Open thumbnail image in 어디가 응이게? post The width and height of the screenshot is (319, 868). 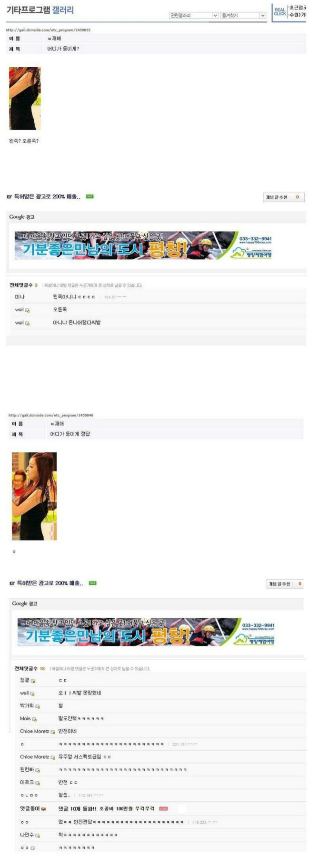pyautogui.click(x=25, y=98)
